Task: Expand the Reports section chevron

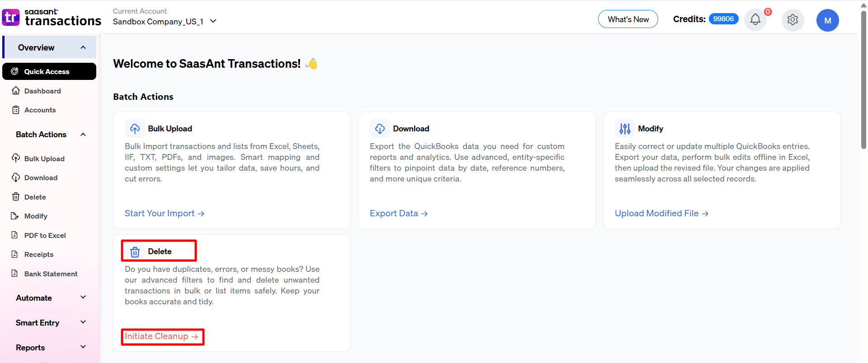Action: [83, 347]
